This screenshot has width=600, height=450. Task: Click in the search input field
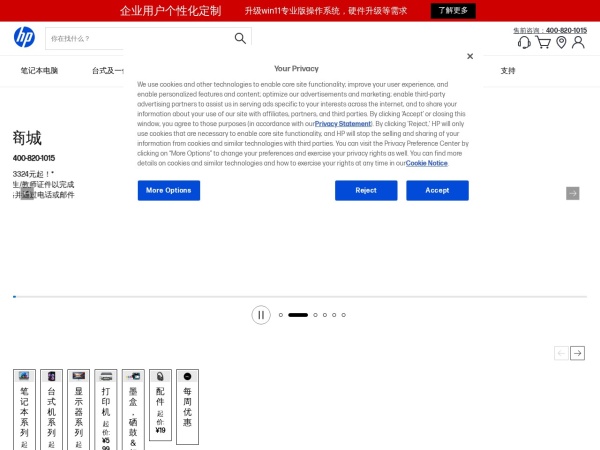pos(138,38)
